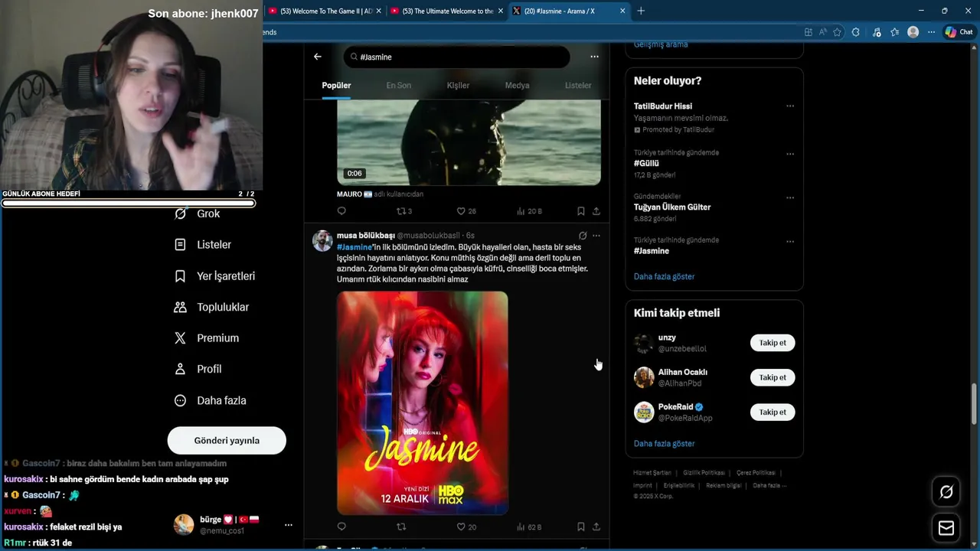This screenshot has width=980, height=551.
Task: Click the Gönderi yayınla button
Action: click(x=227, y=441)
